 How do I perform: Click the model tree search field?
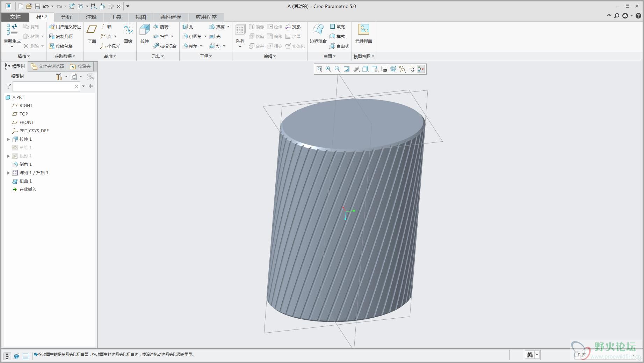[46, 86]
